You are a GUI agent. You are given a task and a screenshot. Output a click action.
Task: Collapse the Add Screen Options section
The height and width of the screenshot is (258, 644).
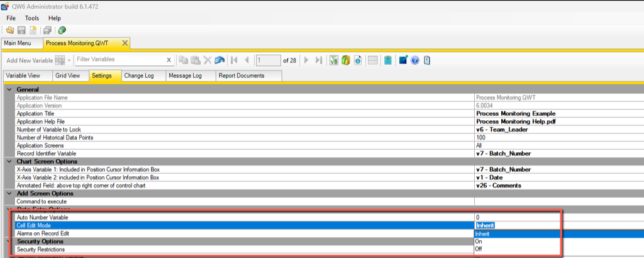(9, 194)
